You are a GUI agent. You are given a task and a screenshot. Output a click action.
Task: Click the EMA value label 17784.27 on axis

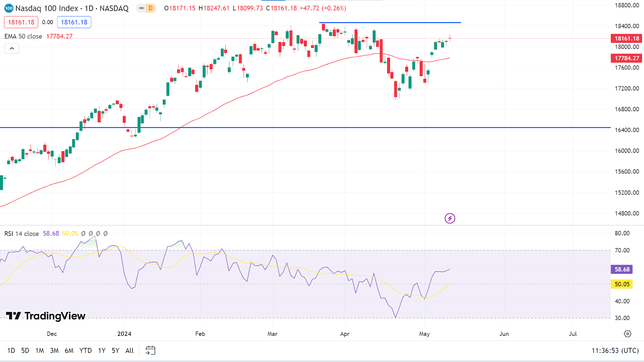click(x=627, y=58)
